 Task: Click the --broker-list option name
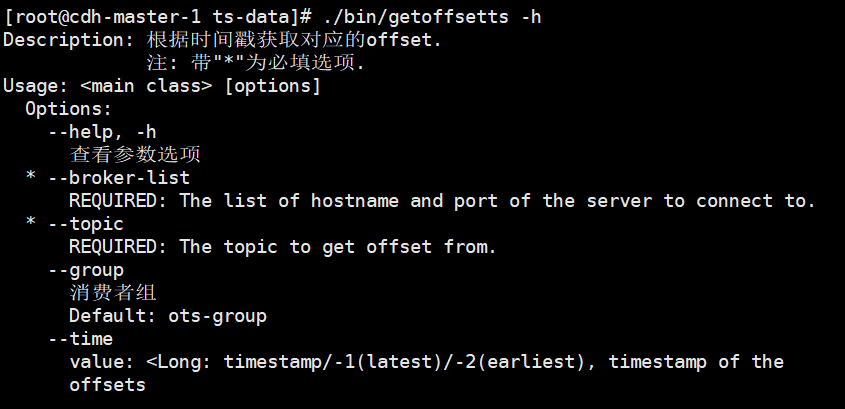coord(119,178)
